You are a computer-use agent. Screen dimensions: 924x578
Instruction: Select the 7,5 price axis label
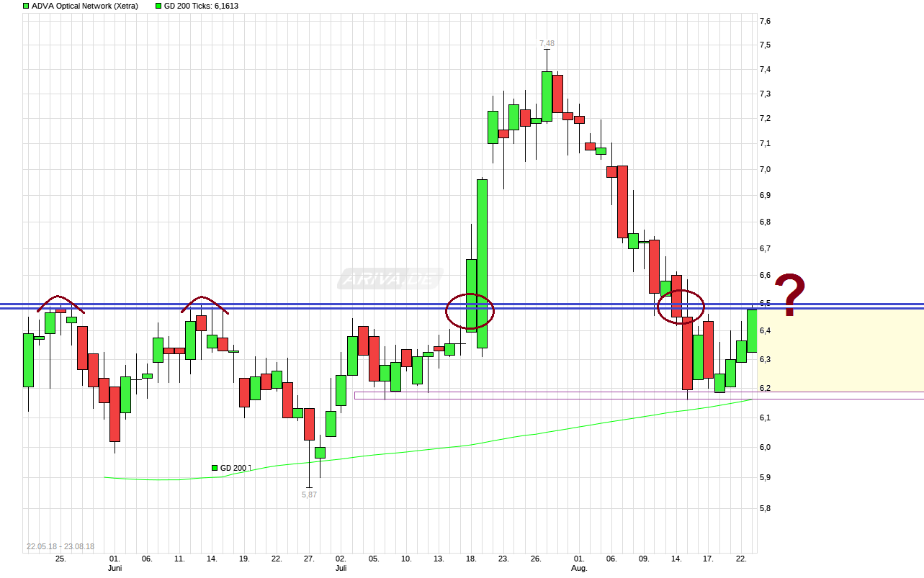coord(765,45)
